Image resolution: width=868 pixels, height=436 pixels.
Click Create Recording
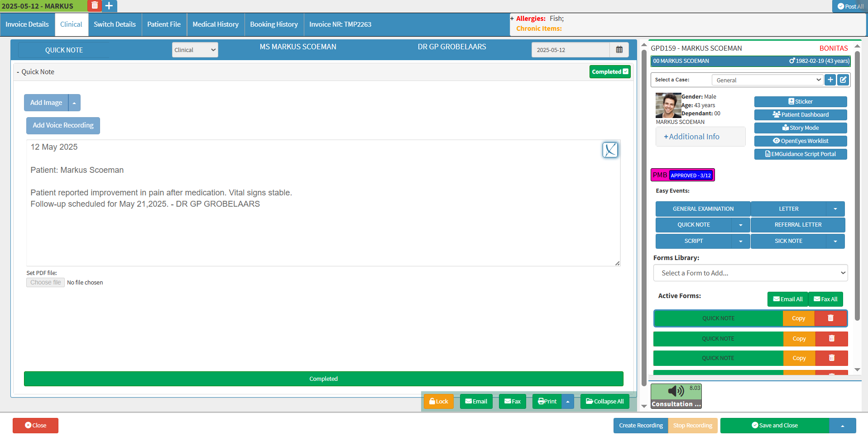641,426
